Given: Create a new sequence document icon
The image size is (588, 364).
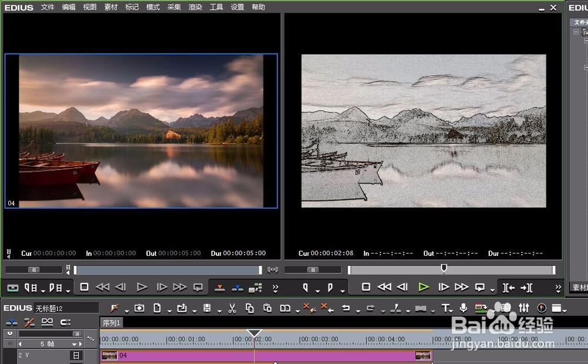Looking at the screenshot, I should [157, 308].
